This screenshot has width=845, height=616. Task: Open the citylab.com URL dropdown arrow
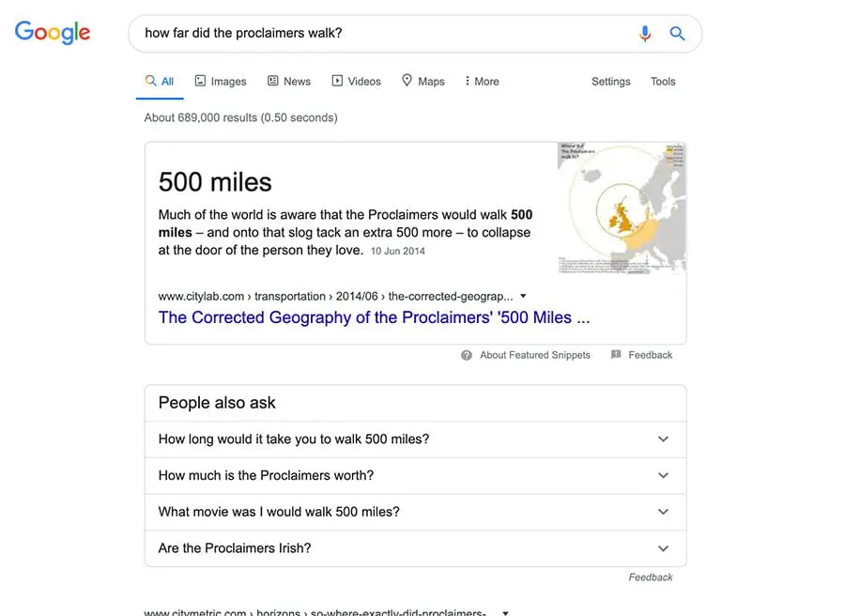coord(523,296)
